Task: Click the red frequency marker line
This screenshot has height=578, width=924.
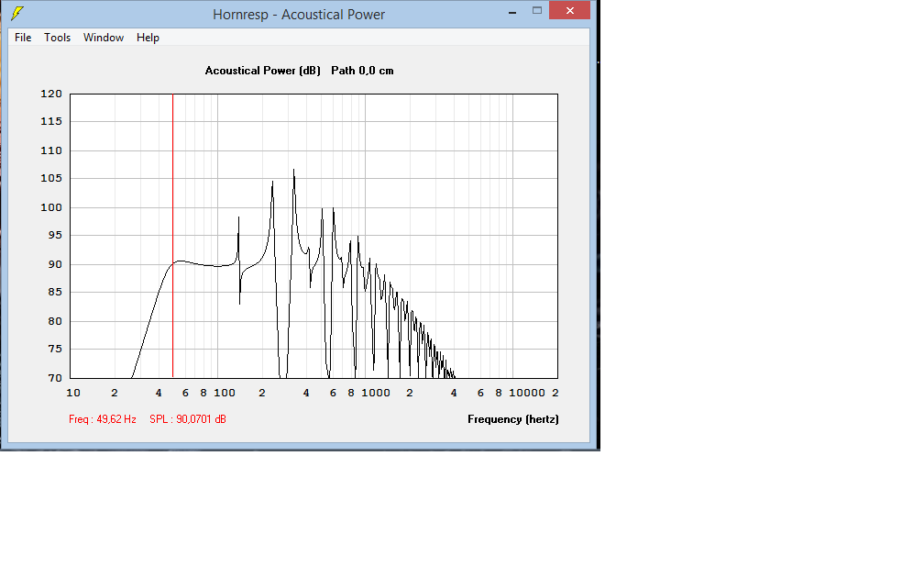Action: [x=172, y=236]
